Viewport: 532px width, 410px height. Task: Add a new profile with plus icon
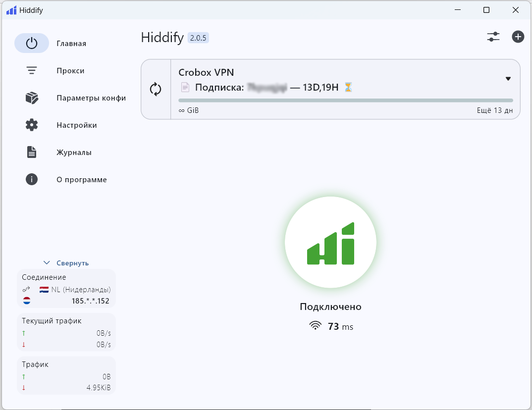[x=518, y=37]
